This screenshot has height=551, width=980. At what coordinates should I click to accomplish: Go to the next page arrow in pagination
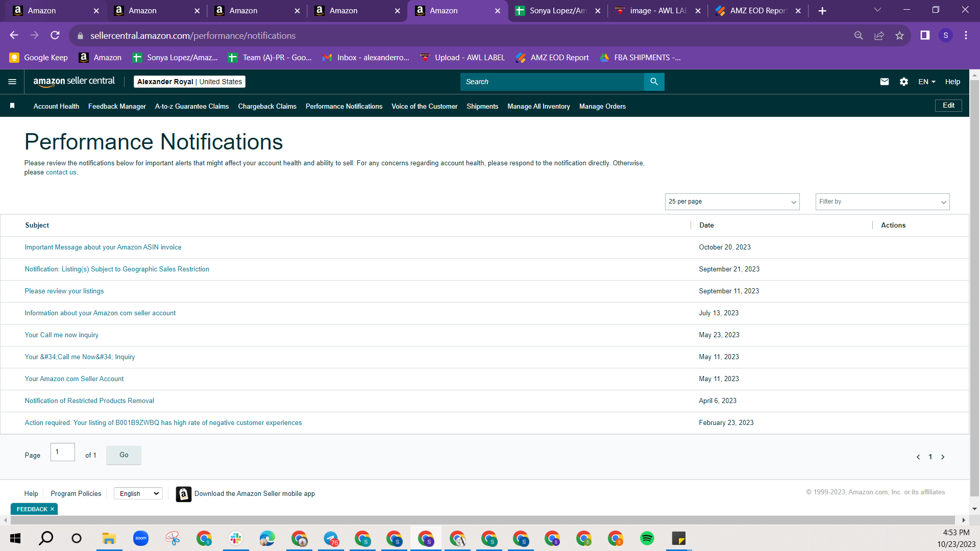[943, 457]
